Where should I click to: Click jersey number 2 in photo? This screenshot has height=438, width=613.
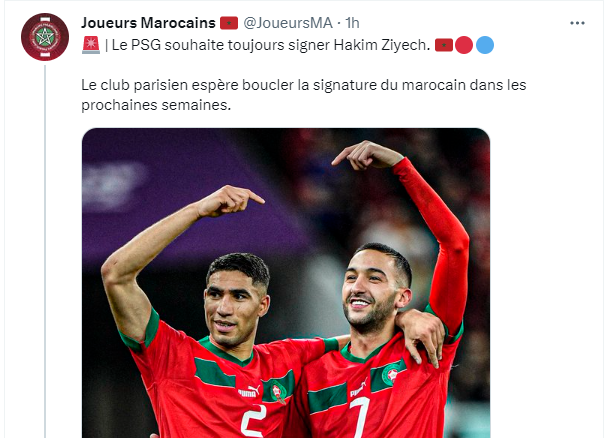click(253, 421)
